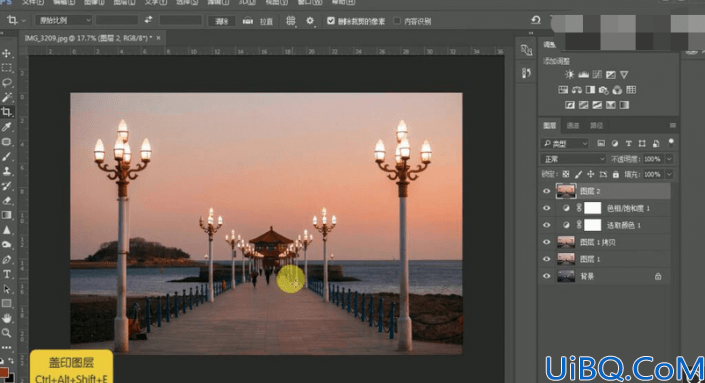Select the Crop tool in toolbox
The image size is (705, 383).
click(x=6, y=112)
